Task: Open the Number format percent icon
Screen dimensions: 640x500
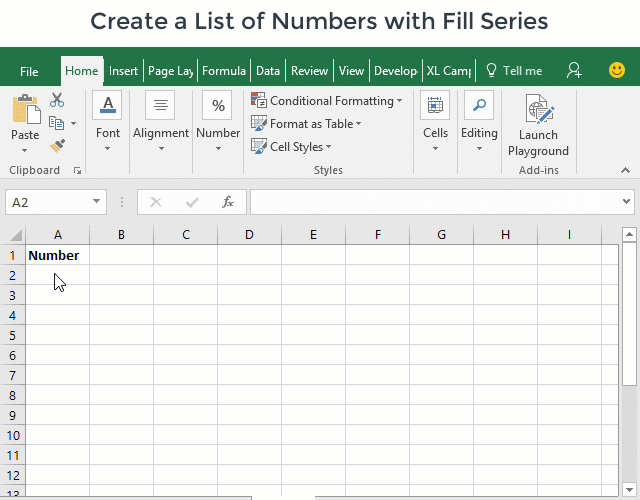Action: click(217, 105)
